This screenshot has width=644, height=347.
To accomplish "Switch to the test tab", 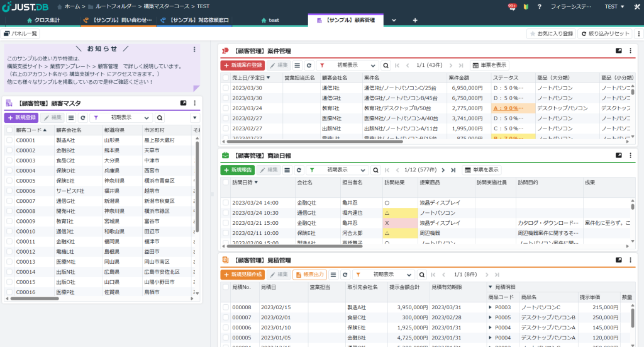I will click(x=270, y=20).
